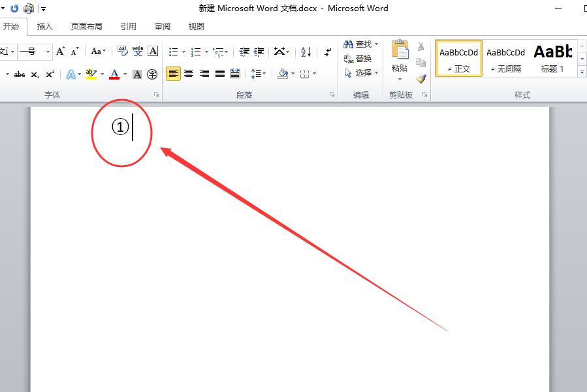This screenshot has width=587, height=392.
Task: Open the Font dialog launcher
Action: pos(157,95)
